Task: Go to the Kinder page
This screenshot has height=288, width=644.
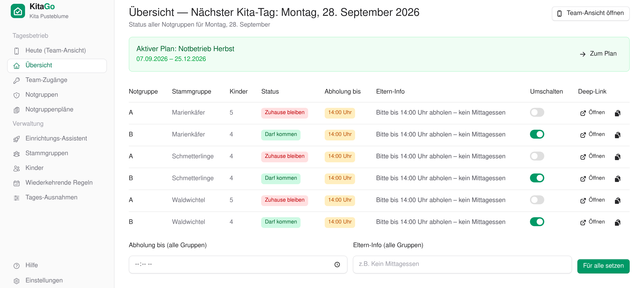Action: pos(57,168)
